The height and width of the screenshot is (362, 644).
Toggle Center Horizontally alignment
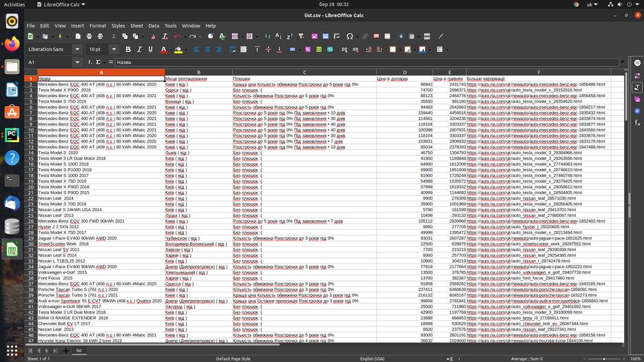(207, 50)
